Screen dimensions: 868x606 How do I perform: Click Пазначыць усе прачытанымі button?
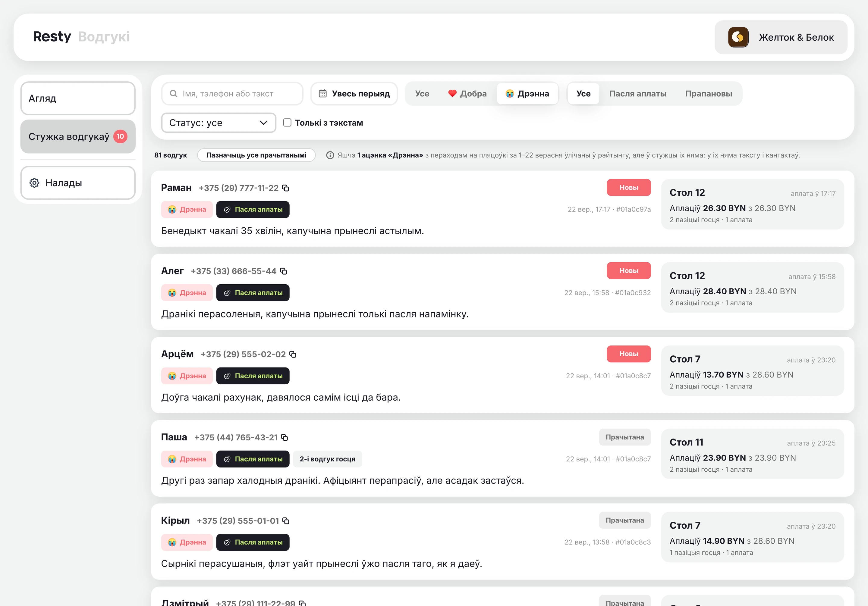256,155
